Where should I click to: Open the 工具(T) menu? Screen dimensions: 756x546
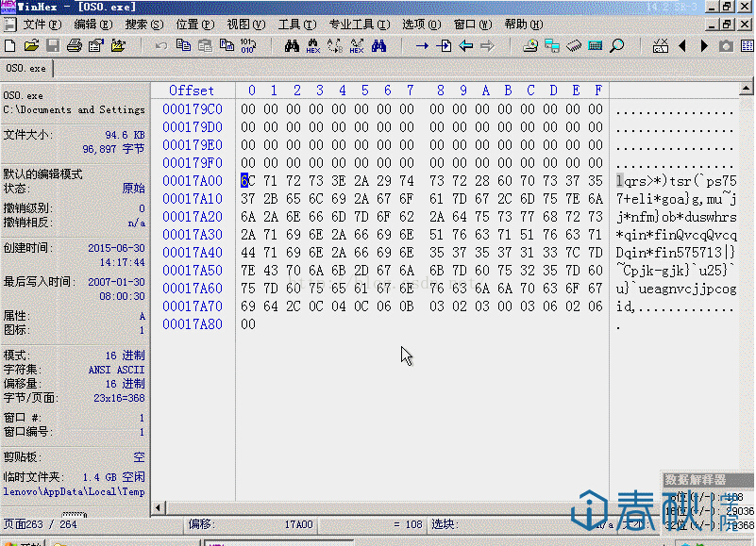[x=297, y=25]
